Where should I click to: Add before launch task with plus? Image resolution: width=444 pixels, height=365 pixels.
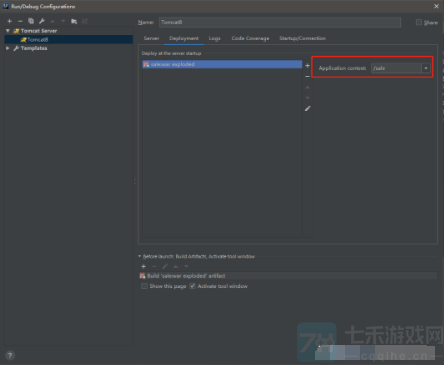(144, 266)
